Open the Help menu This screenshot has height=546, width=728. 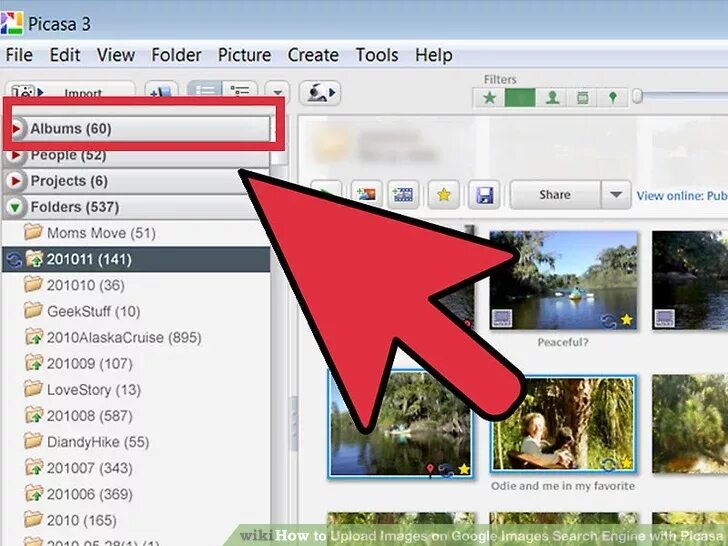click(434, 55)
